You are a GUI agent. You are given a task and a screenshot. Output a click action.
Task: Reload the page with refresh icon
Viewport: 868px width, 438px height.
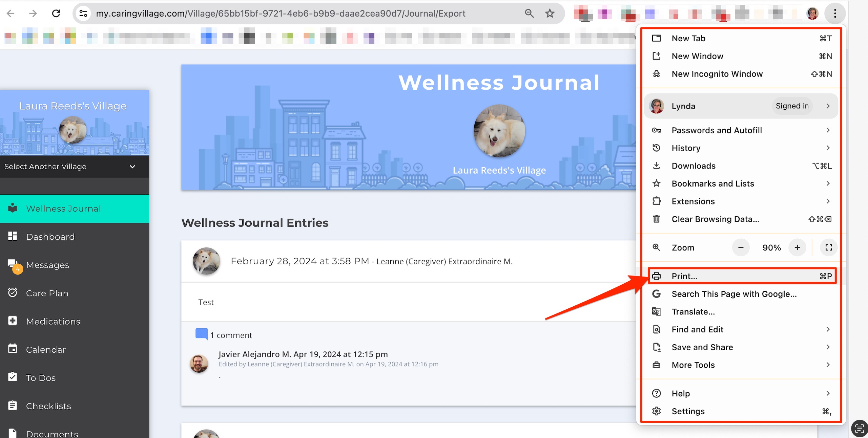click(x=56, y=13)
